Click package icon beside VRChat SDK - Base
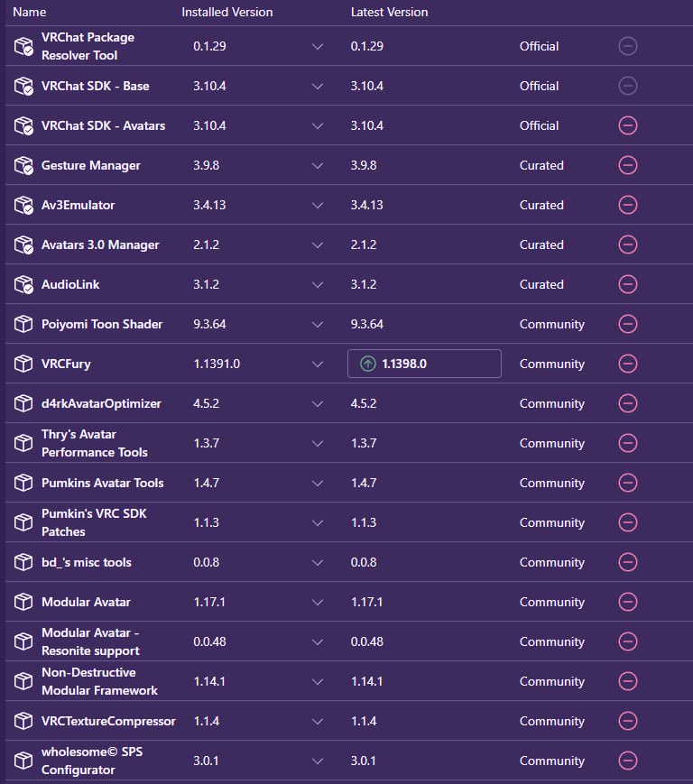 pos(23,86)
